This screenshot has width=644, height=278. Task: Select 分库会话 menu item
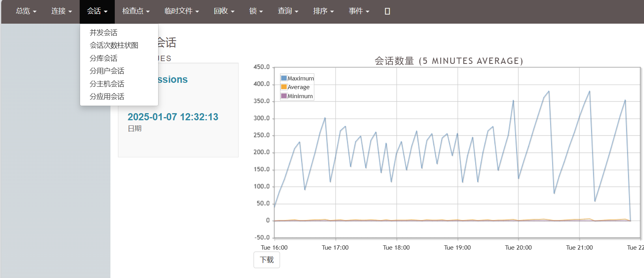coord(103,58)
